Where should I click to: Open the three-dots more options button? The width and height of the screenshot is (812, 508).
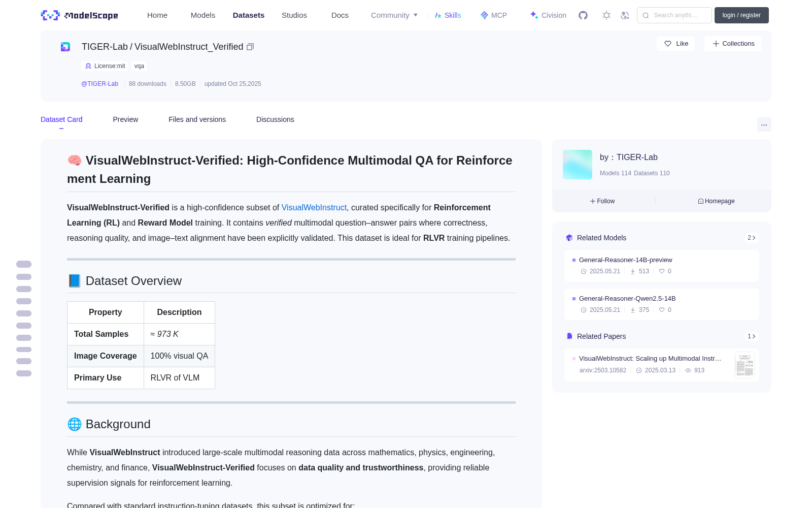tap(764, 124)
